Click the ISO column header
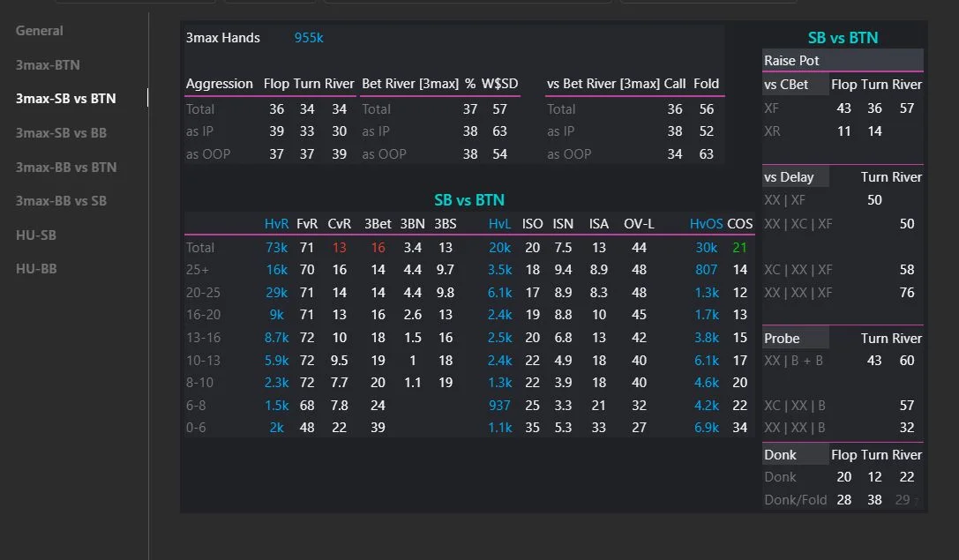This screenshot has width=959, height=560. click(x=533, y=224)
